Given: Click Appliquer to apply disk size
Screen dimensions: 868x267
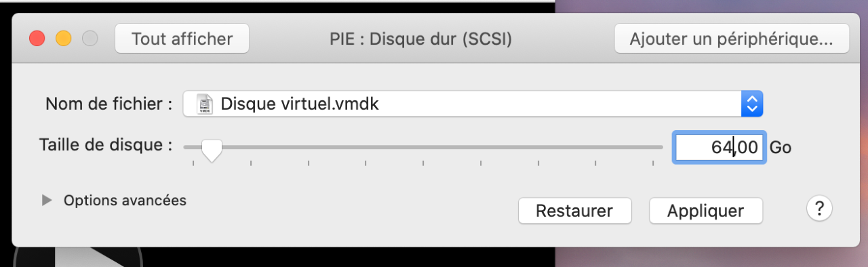Looking at the screenshot, I should tap(705, 211).
